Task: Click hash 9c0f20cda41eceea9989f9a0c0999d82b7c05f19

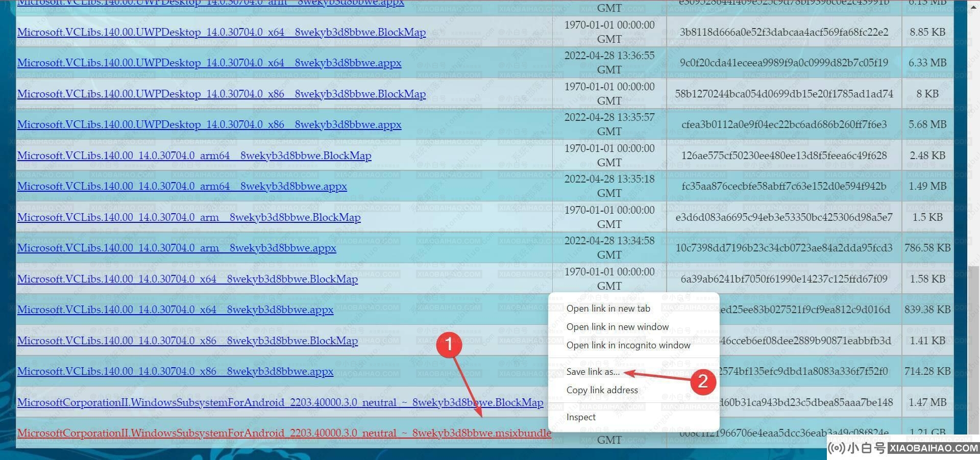Action: pyautogui.click(x=784, y=63)
